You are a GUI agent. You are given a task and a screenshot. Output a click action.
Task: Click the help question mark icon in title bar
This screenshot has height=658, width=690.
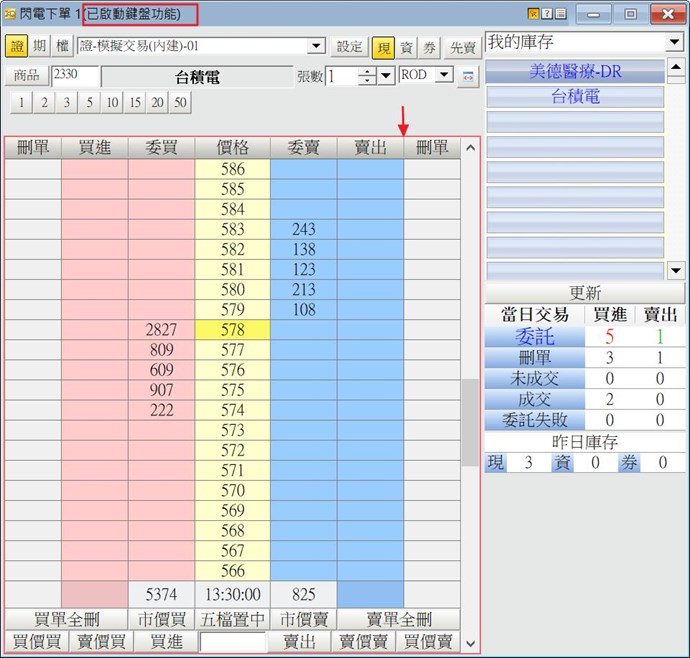546,14
